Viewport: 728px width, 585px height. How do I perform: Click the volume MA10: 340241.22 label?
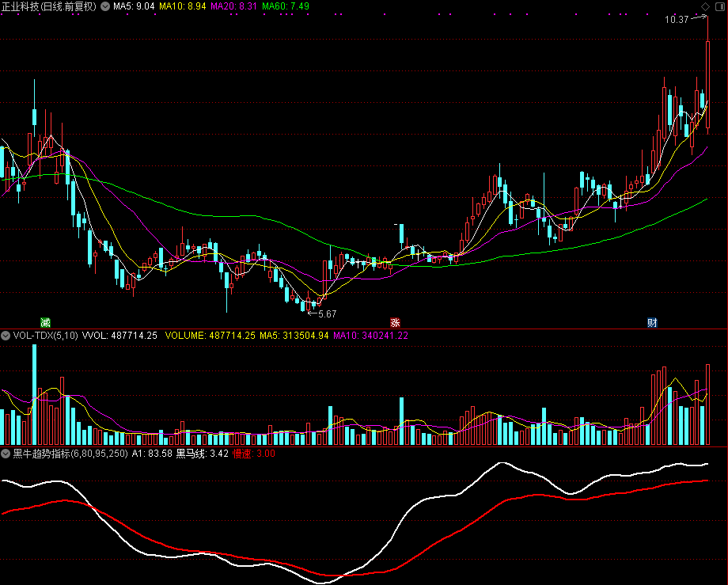pos(370,335)
